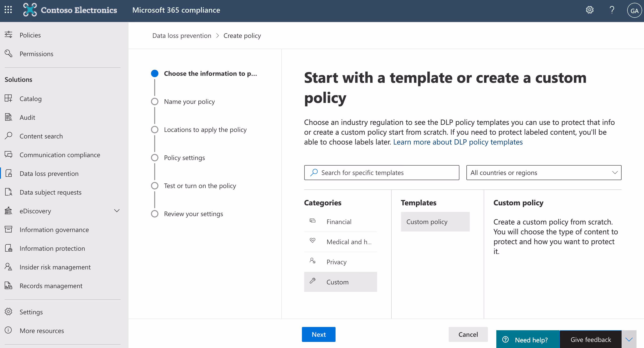
Task: Open the app launcher waffle icon
Action: (x=8, y=10)
